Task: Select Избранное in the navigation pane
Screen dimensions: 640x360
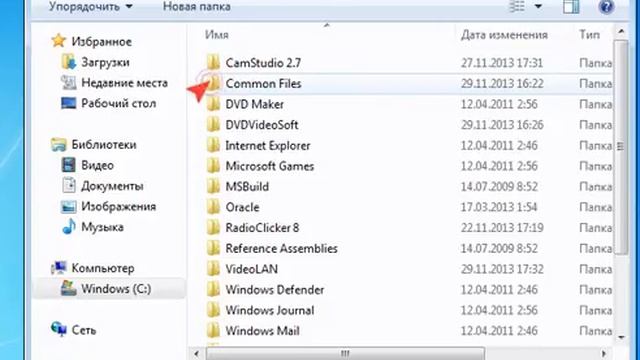Action: (102, 42)
